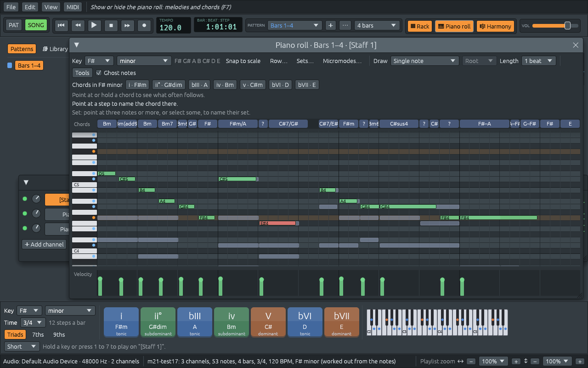Click the Snap to scale button
This screenshot has height=368, width=588.
pos(243,61)
